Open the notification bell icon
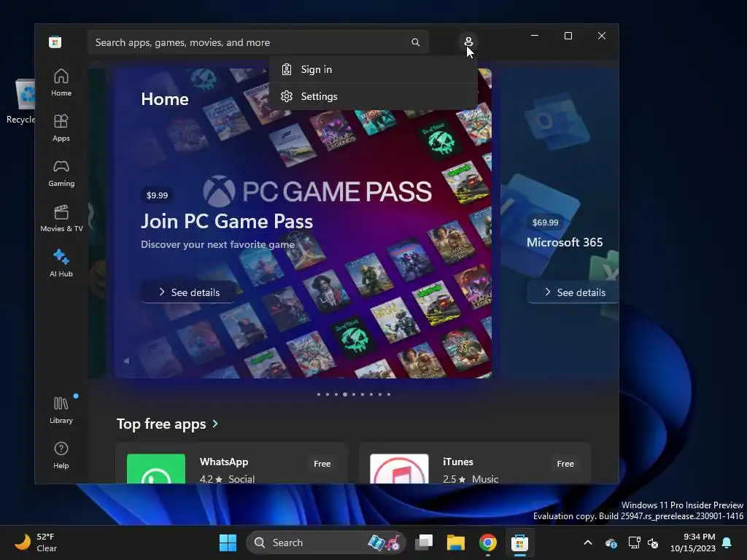The height and width of the screenshot is (560, 747). coord(727,542)
